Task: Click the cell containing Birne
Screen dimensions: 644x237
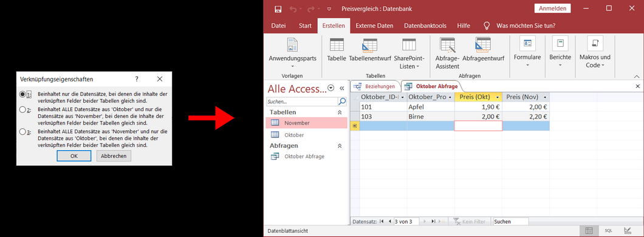Action: (431, 117)
